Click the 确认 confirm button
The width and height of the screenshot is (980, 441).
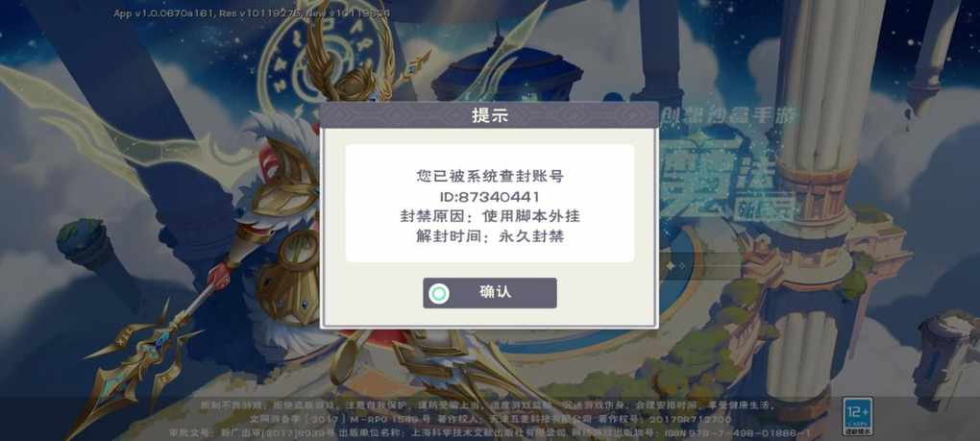(x=489, y=293)
